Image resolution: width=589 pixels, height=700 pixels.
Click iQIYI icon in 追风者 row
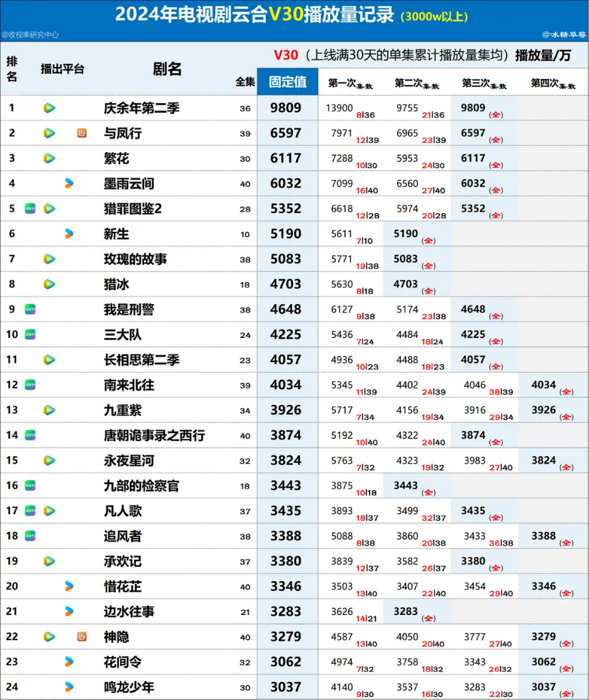click(31, 536)
